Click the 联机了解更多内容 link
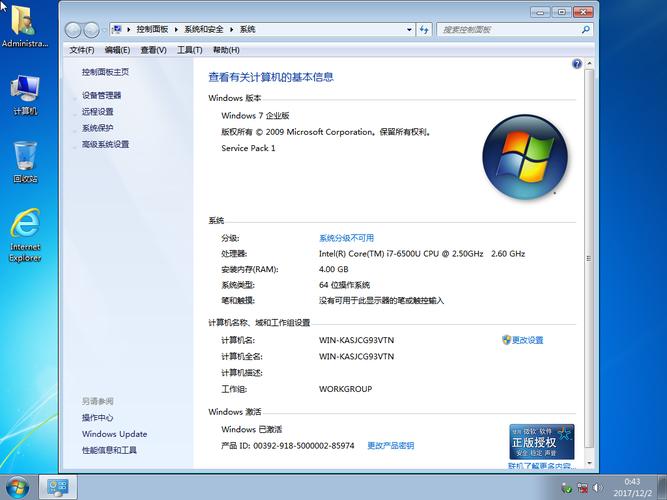Viewport: 667px width, 500px height. tap(542, 466)
